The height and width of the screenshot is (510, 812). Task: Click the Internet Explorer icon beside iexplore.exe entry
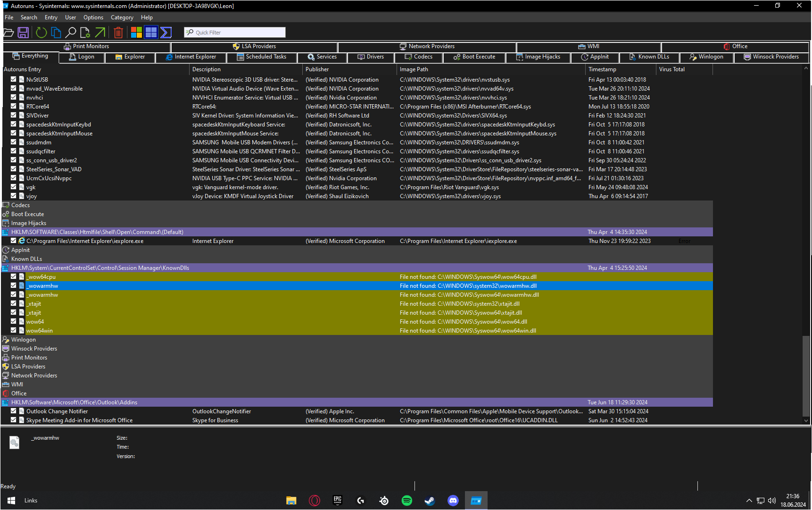point(22,241)
